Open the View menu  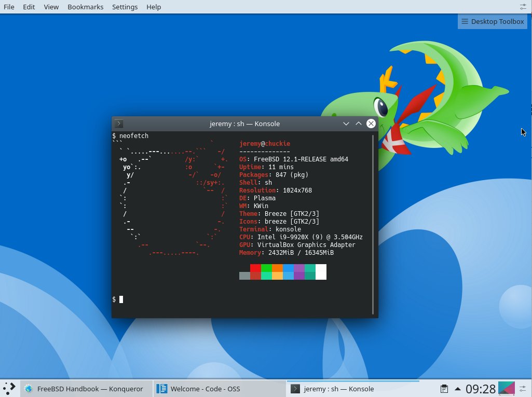(51, 7)
